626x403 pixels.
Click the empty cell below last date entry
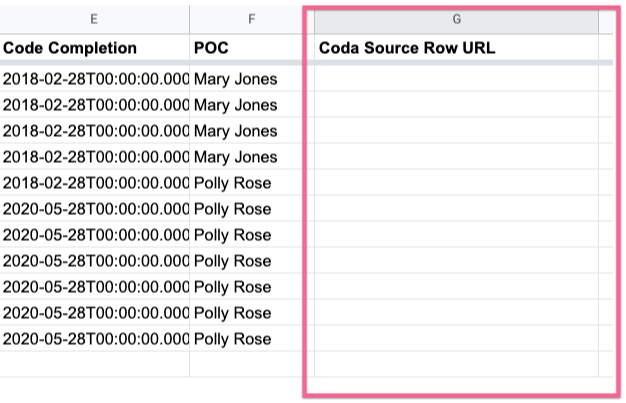94,364
